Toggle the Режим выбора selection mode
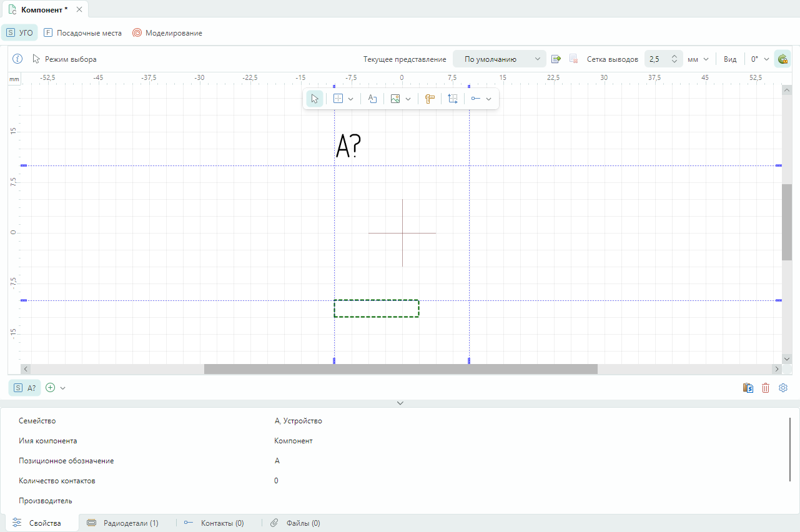Image resolution: width=800 pixels, height=532 pixels. (64, 59)
